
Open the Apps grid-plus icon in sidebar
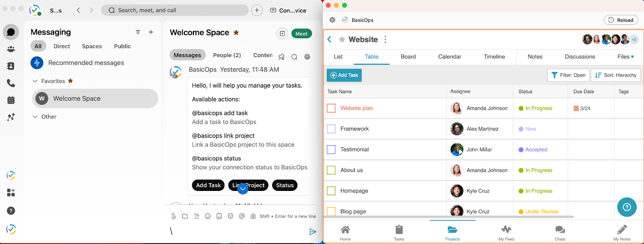pyautogui.click(x=11, y=193)
